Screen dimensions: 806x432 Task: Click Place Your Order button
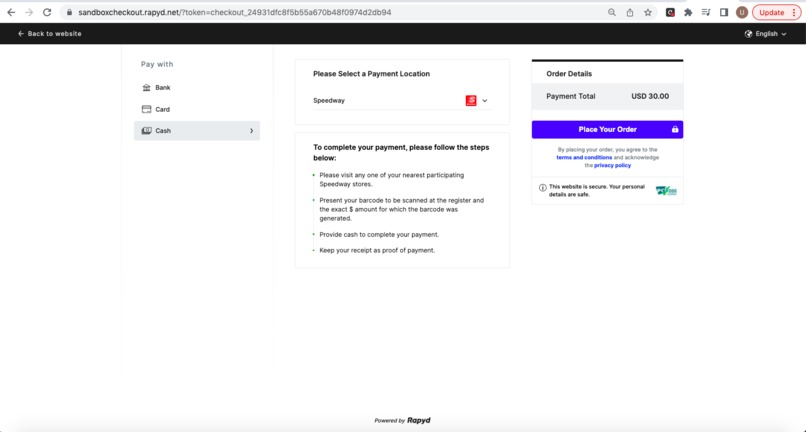click(608, 130)
